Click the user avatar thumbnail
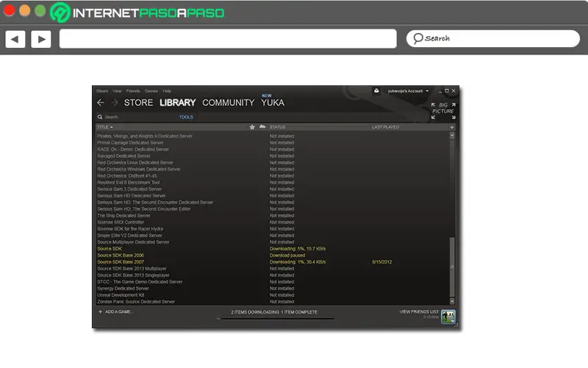588x368 pixels. 448,316
